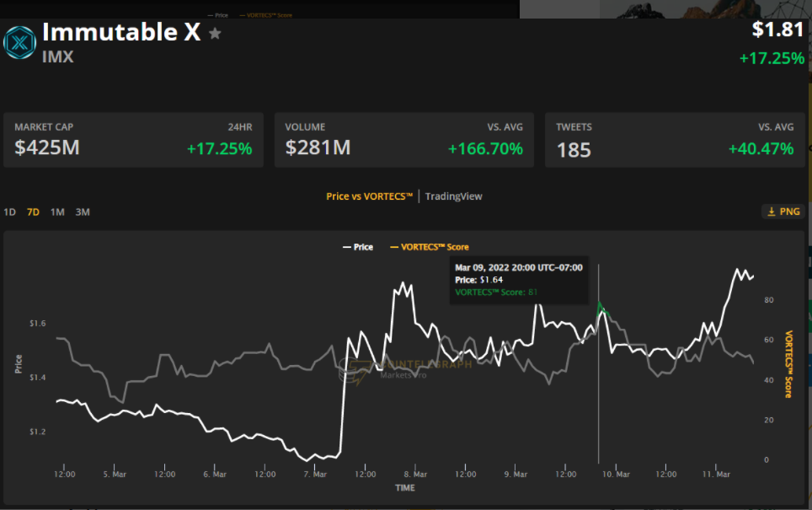This screenshot has width=812, height=510.
Task: Click the 185 tweets count
Action: (x=574, y=150)
